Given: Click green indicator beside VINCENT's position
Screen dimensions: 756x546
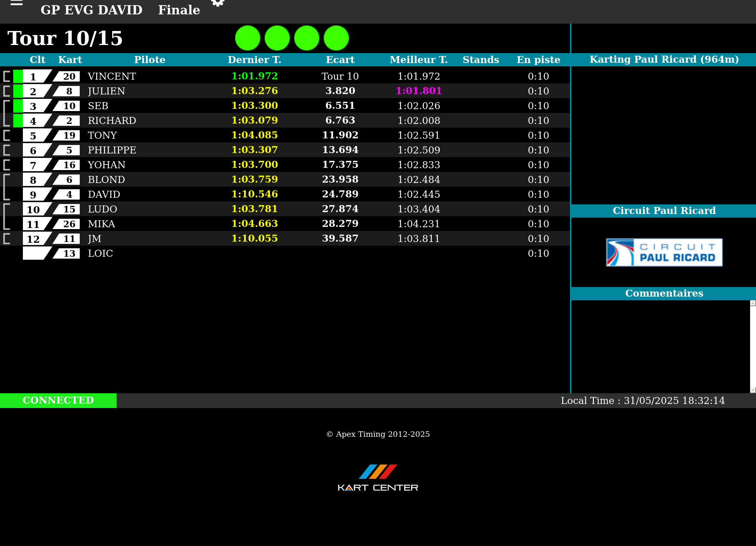Looking at the screenshot, I should (x=18, y=76).
